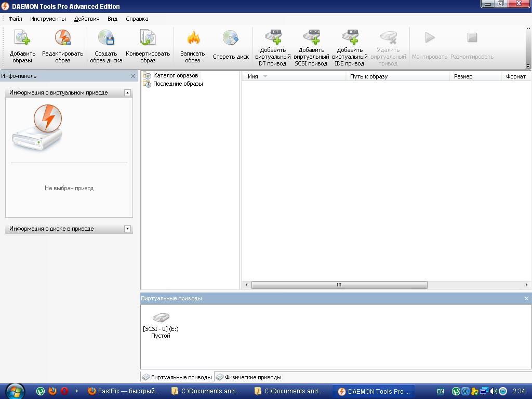Click the scrollbar right arrow
Image resolution: width=532 pixels, height=399 pixels.
[527, 285]
